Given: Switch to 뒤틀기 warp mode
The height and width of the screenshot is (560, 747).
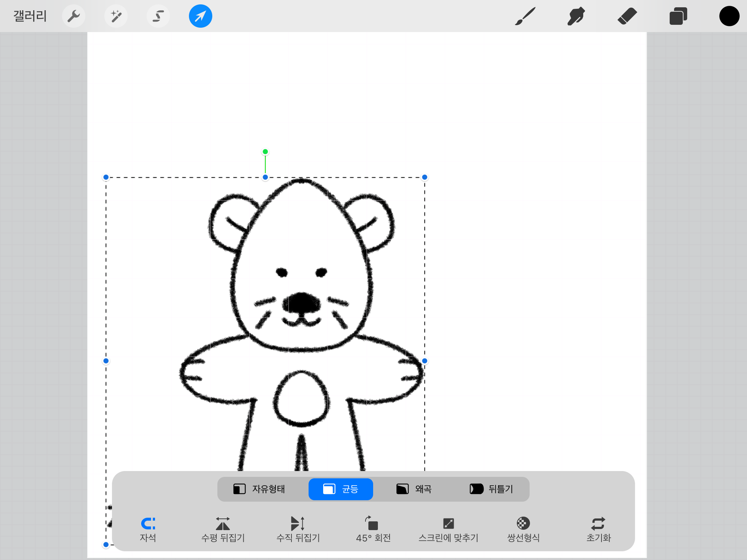Looking at the screenshot, I should pyautogui.click(x=491, y=489).
